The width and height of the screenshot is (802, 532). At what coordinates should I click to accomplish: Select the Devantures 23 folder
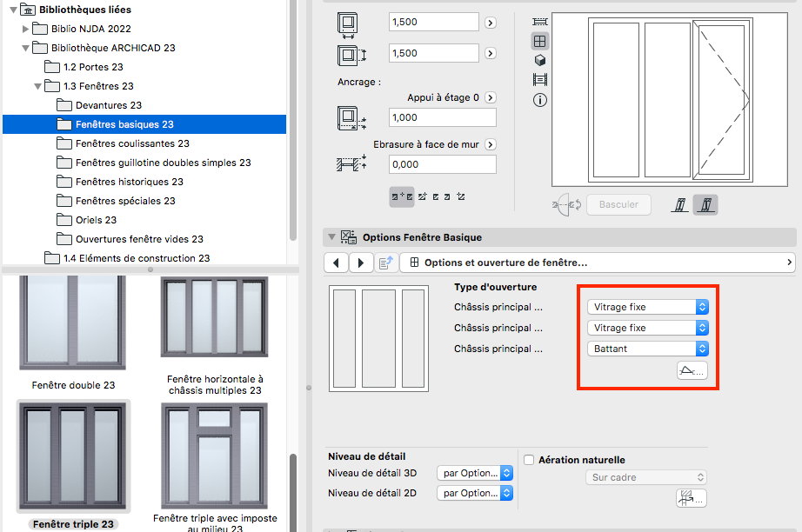144,105
